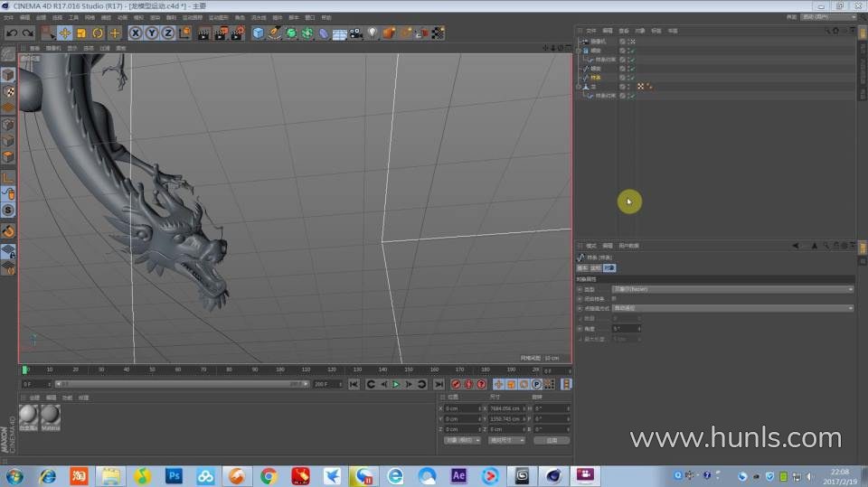Screen dimensions: 868x487
Task: Activate the Scale tool
Action: point(81,33)
